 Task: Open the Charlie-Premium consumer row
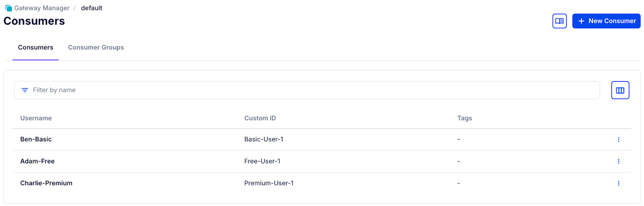click(x=46, y=183)
